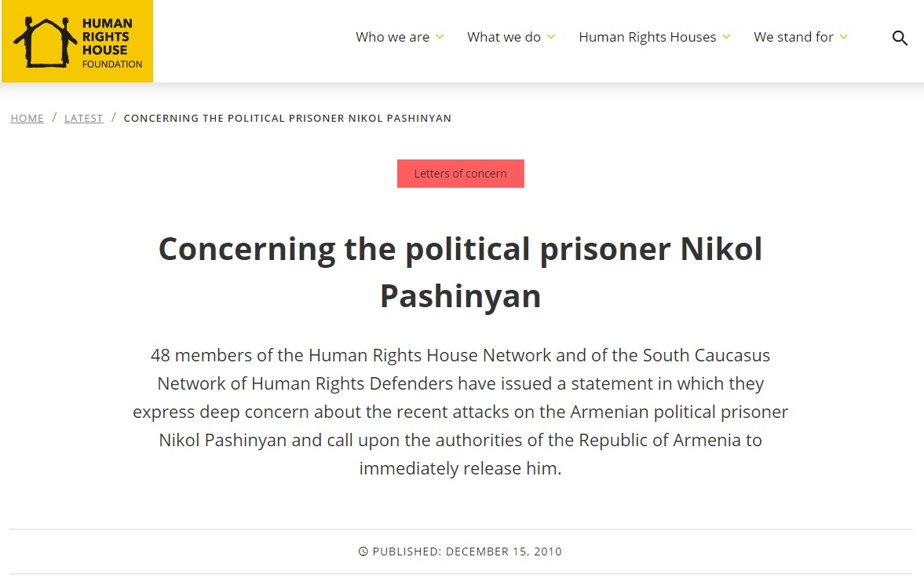Open the We stand for menu

(x=793, y=37)
